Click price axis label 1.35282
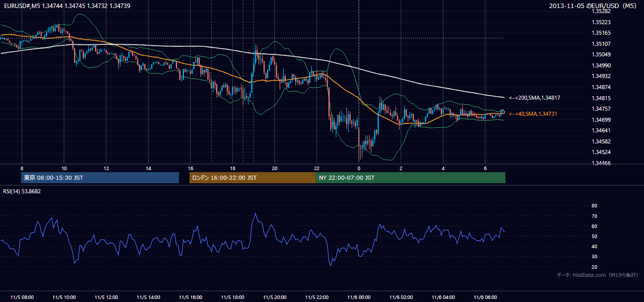Screen dimensions: 644x302 pos(601,12)
